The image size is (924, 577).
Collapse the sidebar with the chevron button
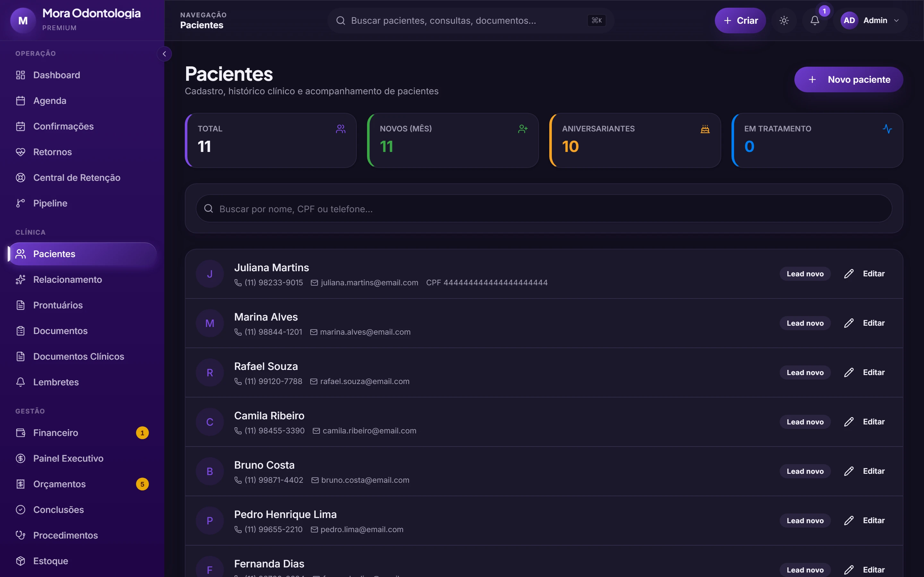coord(164,54)
